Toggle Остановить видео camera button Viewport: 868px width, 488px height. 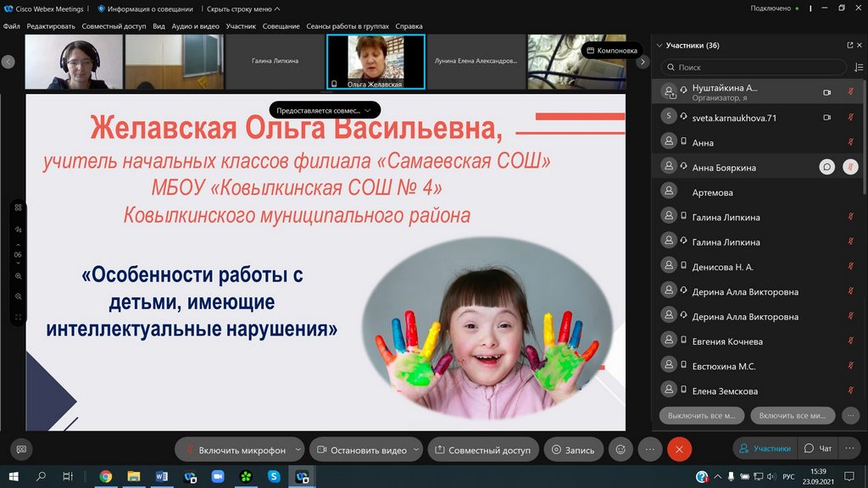tap(361, 450)
